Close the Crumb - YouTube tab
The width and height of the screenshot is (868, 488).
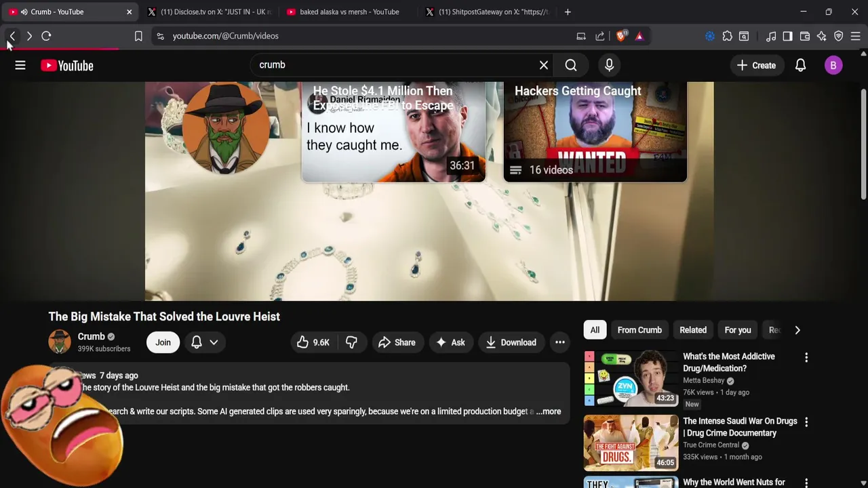[x=129, y=12]
